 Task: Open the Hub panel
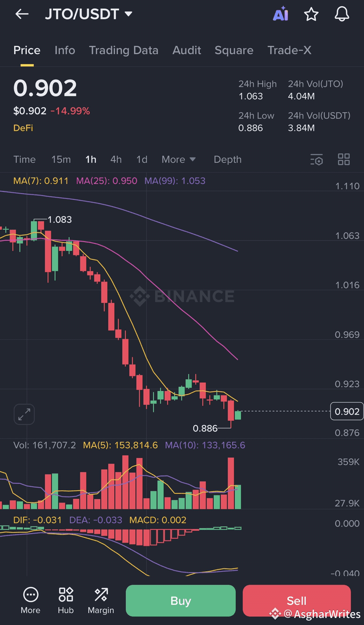[66, 600]
